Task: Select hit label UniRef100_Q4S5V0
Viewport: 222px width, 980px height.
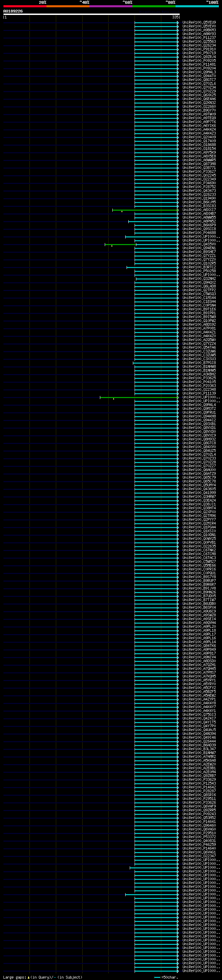Action: (x=199, y=244)
